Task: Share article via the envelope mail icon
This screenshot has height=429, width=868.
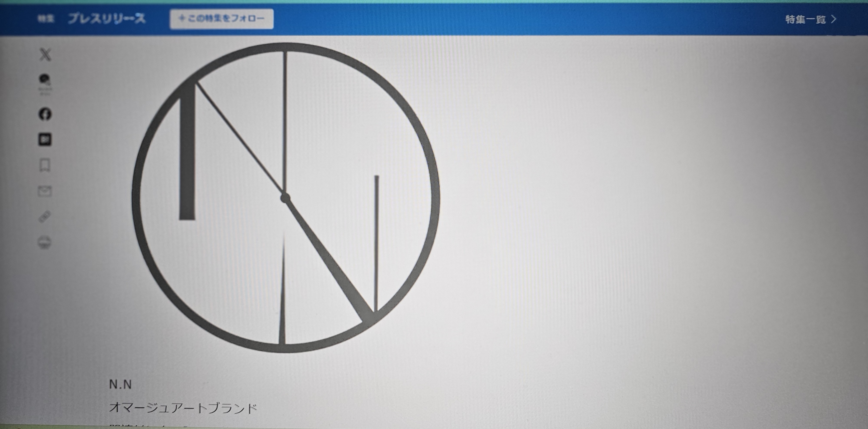Action: point(44,191)
